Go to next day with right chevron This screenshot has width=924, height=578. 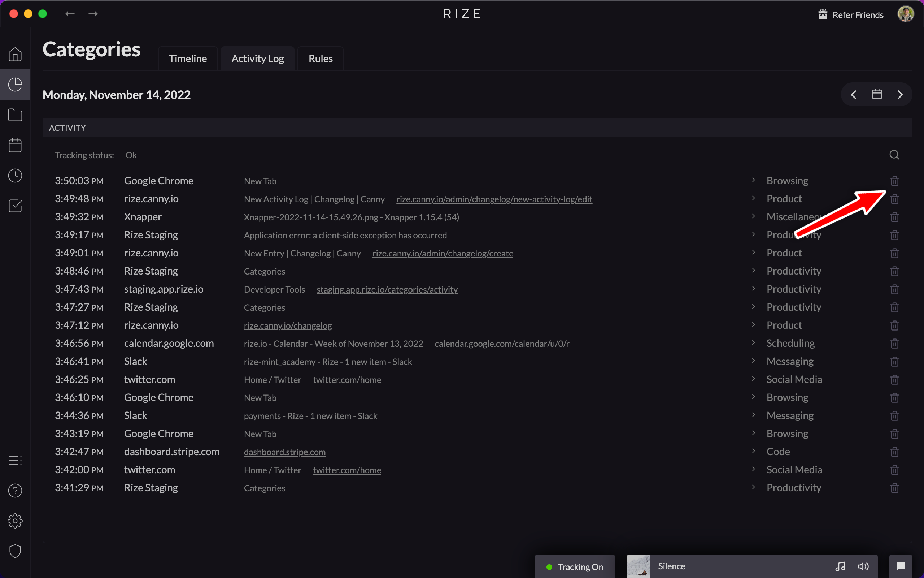click(900, 94)
